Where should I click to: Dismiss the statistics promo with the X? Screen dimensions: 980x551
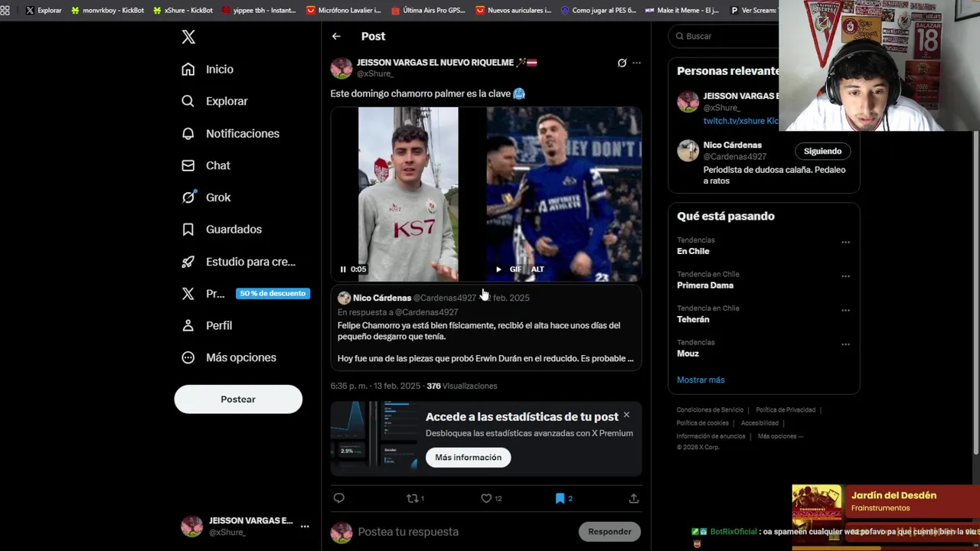(x=626, y=415)
